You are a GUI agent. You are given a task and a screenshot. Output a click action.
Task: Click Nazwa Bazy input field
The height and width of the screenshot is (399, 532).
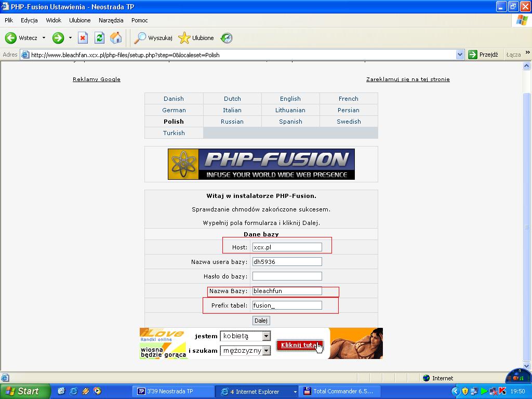pyautogui.click(x=287, y=291)
